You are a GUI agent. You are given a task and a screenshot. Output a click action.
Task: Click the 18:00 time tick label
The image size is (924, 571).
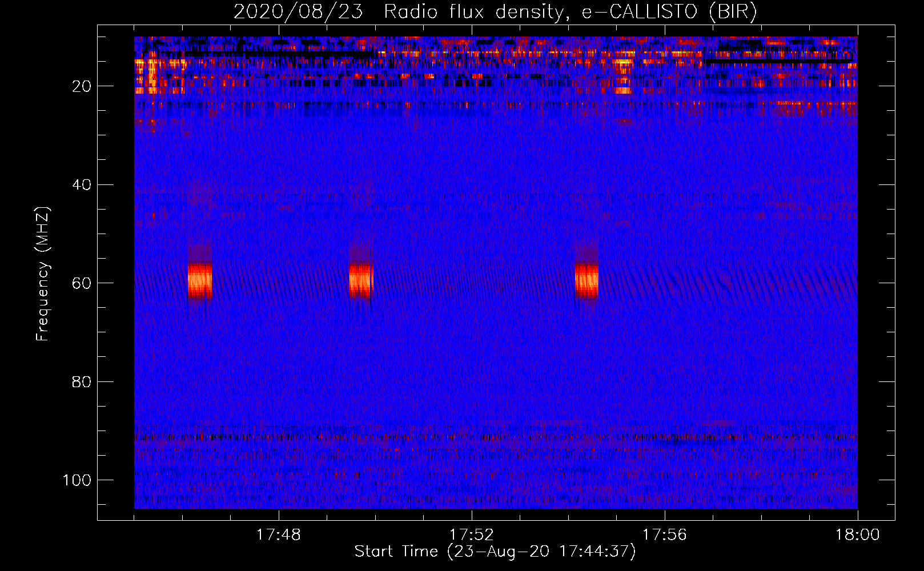(x=857, y=535)
